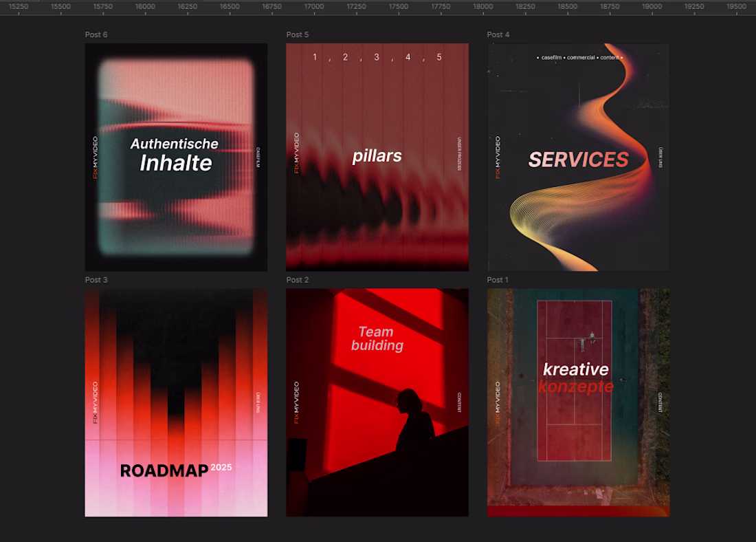Image resolution: width=756 pixels, height=542 pixels.
Task: Select the vertical "ÜBER UNS" label in Post 4
Action: tap(660, 158)
